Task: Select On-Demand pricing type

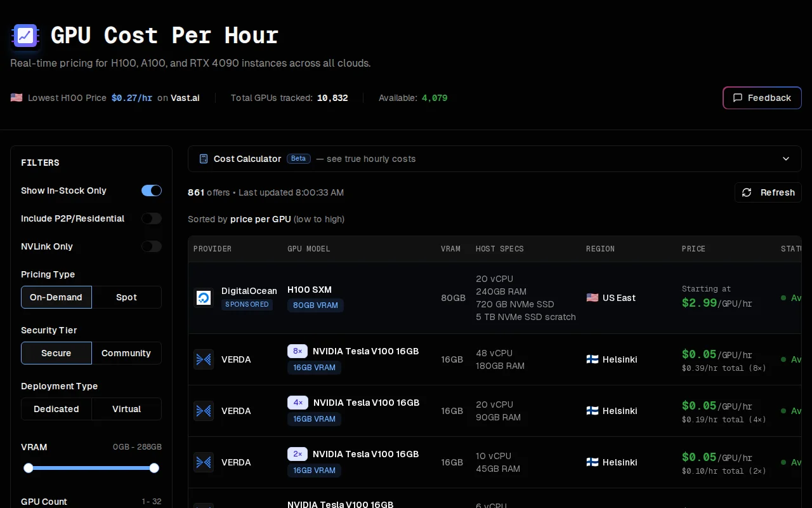Action: click(x=56, y=297)
